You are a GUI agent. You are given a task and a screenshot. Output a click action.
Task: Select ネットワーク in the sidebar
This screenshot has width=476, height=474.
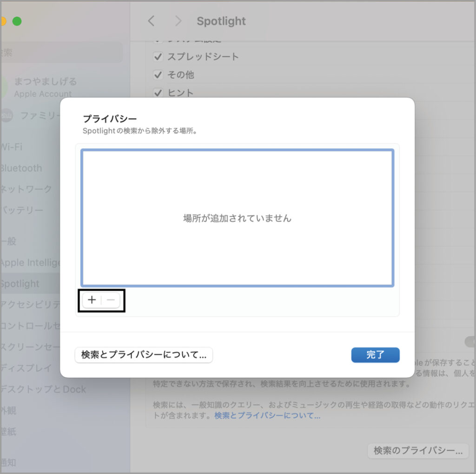tap(26, 189)
